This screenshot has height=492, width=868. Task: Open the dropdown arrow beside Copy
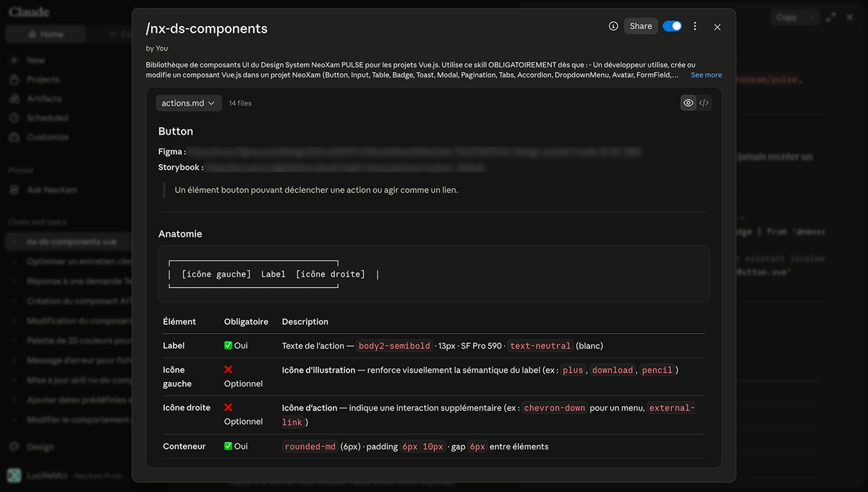813,17
